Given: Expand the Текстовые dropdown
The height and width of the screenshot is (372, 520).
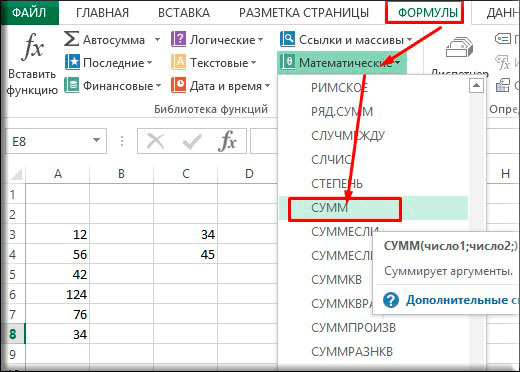Looking at the screenshot, I should [x=253, y=62].
